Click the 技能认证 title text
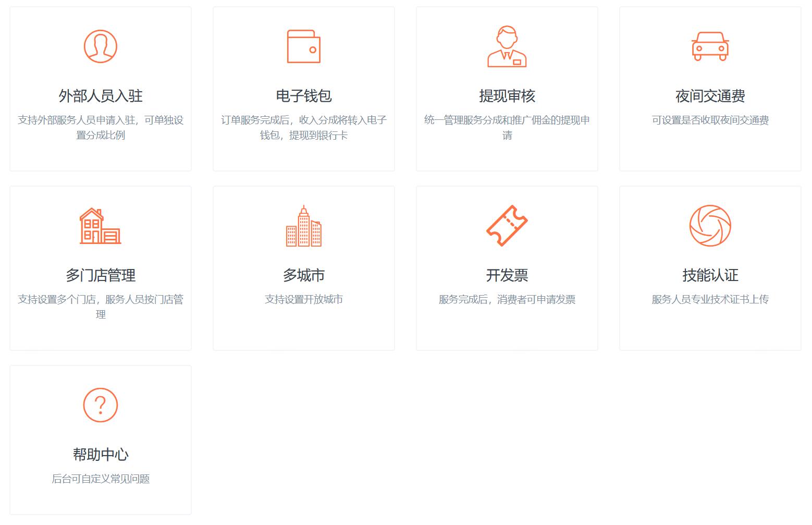This screenshot has height=525, width=812. tap(710, 275)
